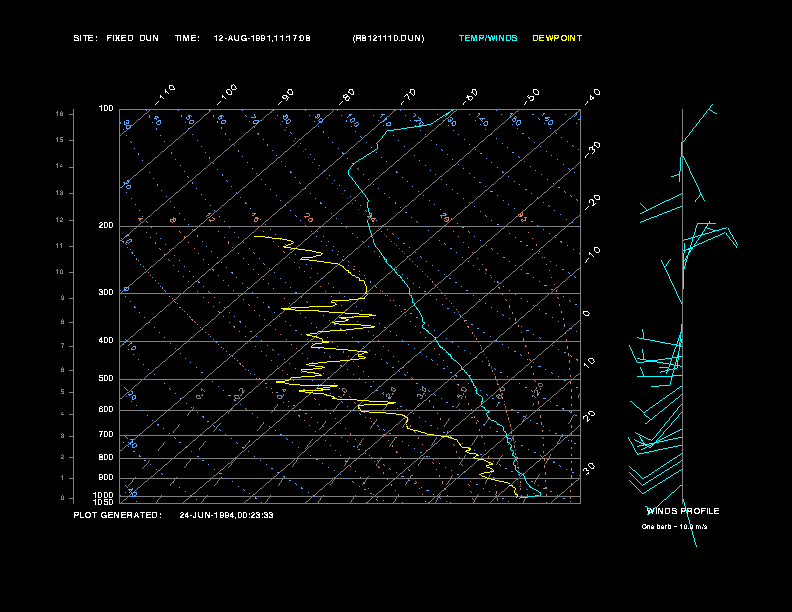The height and width of the screenshot is (612, 792).
Task: Click the -30 isotherm label
Action: point(592,150)
